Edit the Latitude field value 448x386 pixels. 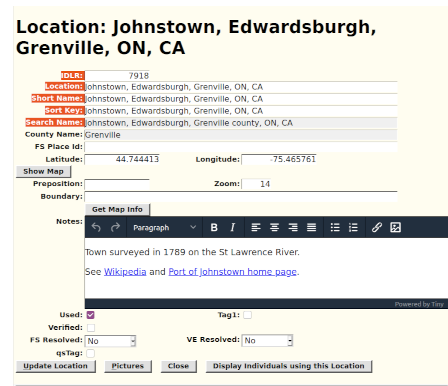pos(122,159)
